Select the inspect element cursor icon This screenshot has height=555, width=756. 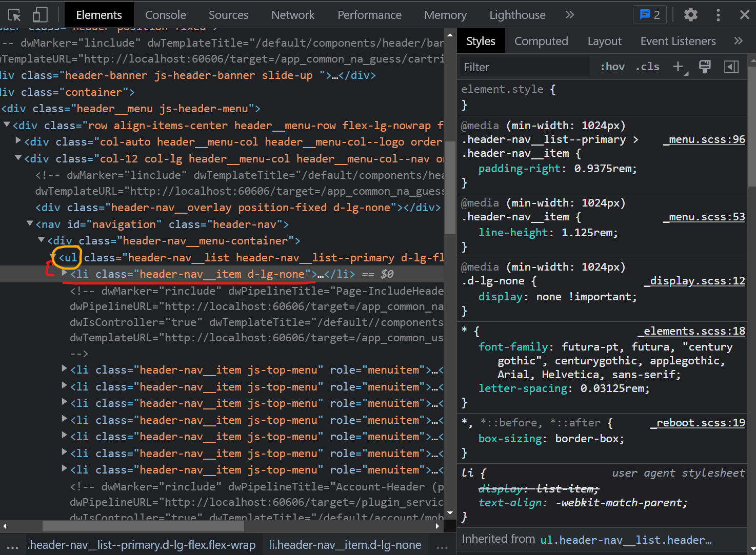coord(14,15)
